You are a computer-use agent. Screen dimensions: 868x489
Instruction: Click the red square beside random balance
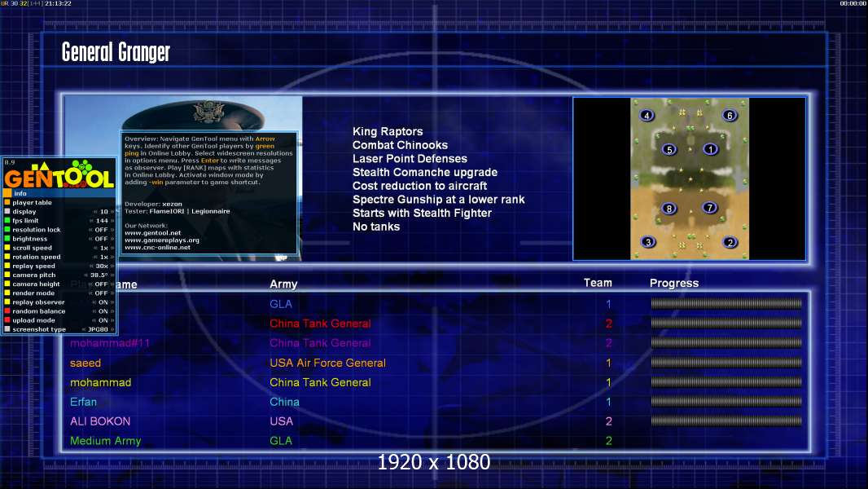7,311
